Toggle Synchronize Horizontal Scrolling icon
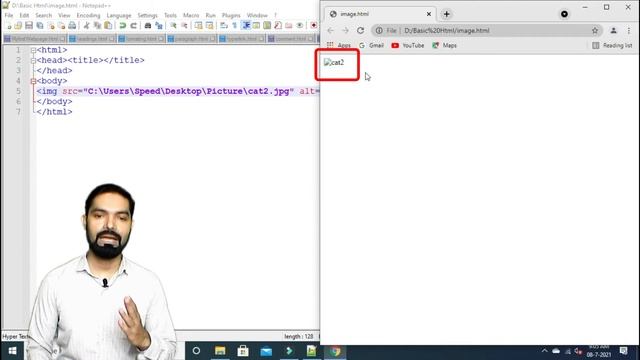The image size is (640, 360). pyautogui.click(x=209, y=25)
